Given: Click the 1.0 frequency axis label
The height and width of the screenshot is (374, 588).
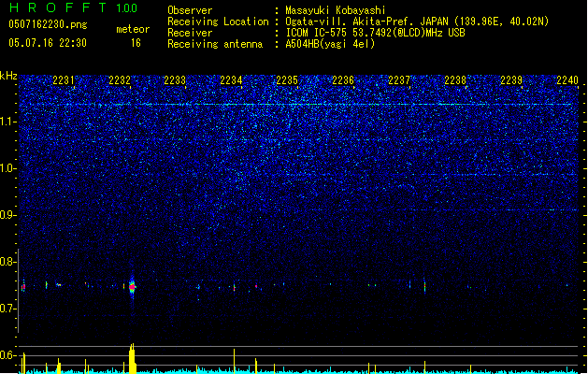Looking at the screenshot, I should pos(7,168).
